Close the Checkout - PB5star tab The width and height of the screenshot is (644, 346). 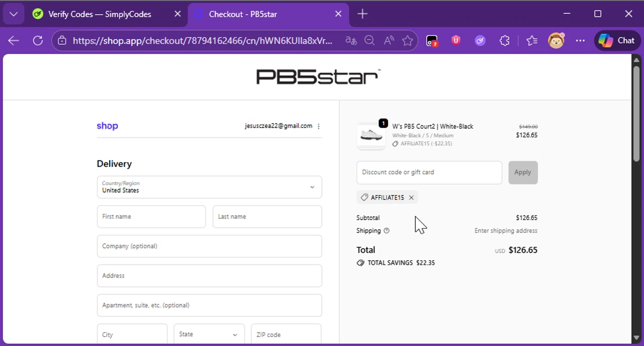coord(338,14)
